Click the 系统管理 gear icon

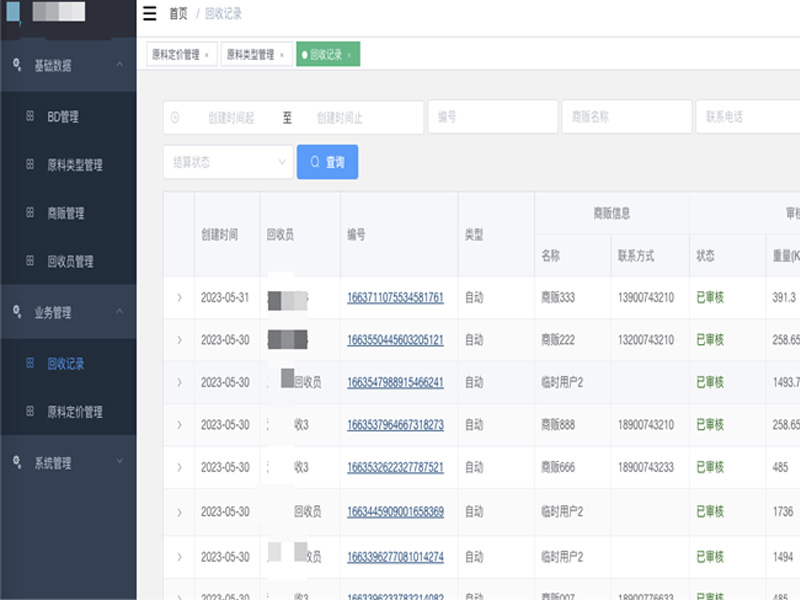16,462
